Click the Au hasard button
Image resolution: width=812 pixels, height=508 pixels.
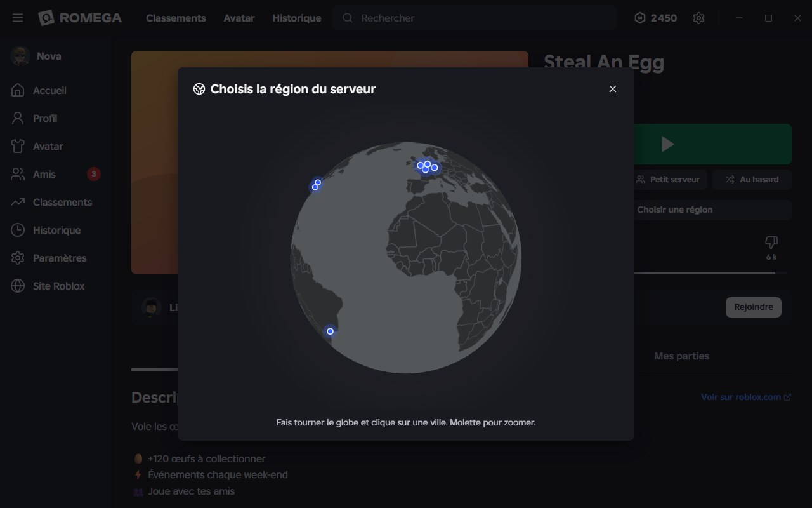752,180
